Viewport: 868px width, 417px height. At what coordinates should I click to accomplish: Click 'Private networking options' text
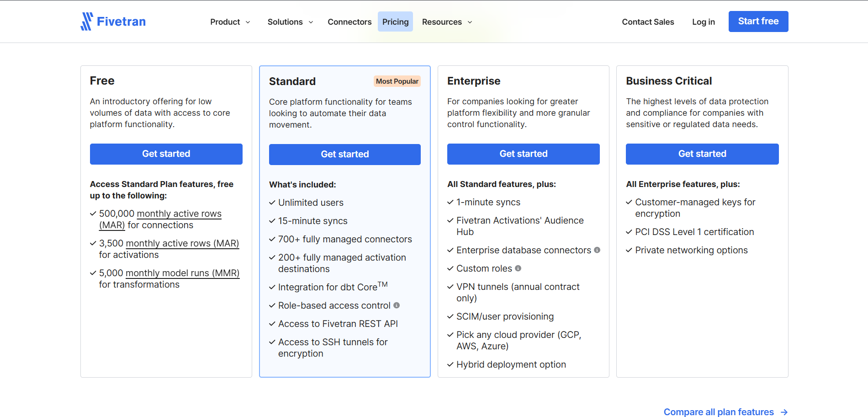point(691,250)
